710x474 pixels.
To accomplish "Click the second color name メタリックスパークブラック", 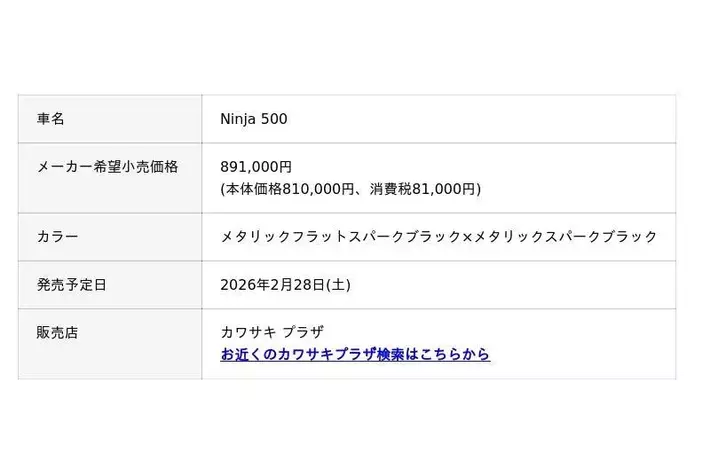I will coord(565,237).
